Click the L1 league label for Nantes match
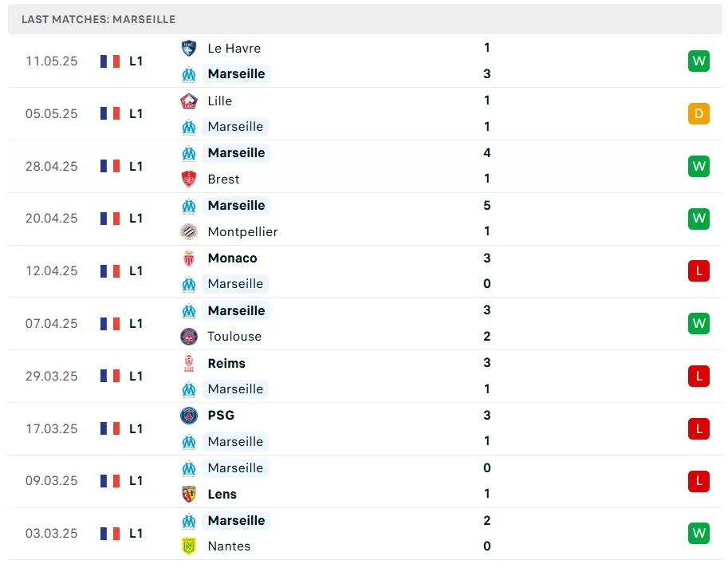The width and height of the screenshot is (728, 568). click(x=136, y=534)
